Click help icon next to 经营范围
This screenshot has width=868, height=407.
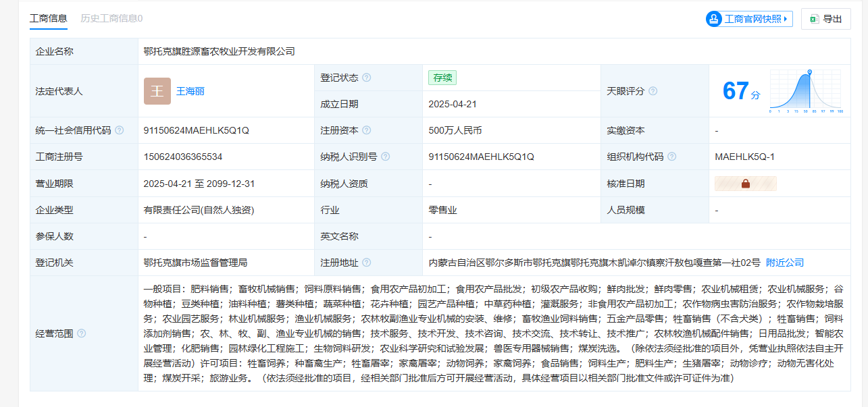(82, 333)
